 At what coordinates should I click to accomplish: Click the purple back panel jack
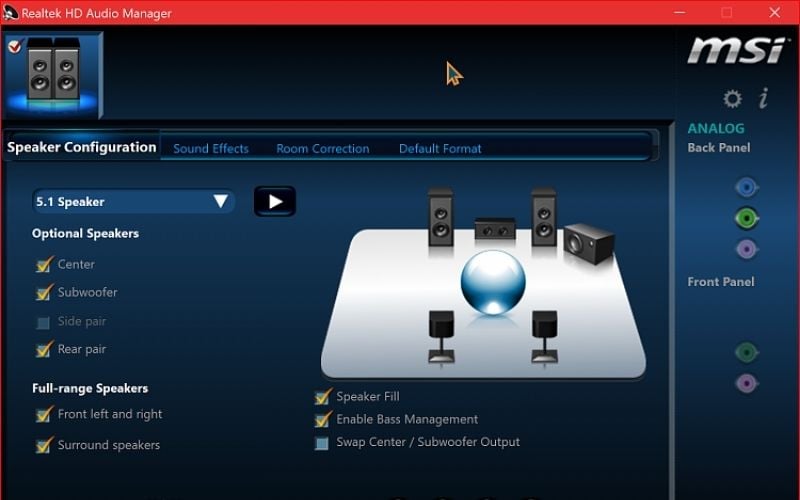point(746,249)
